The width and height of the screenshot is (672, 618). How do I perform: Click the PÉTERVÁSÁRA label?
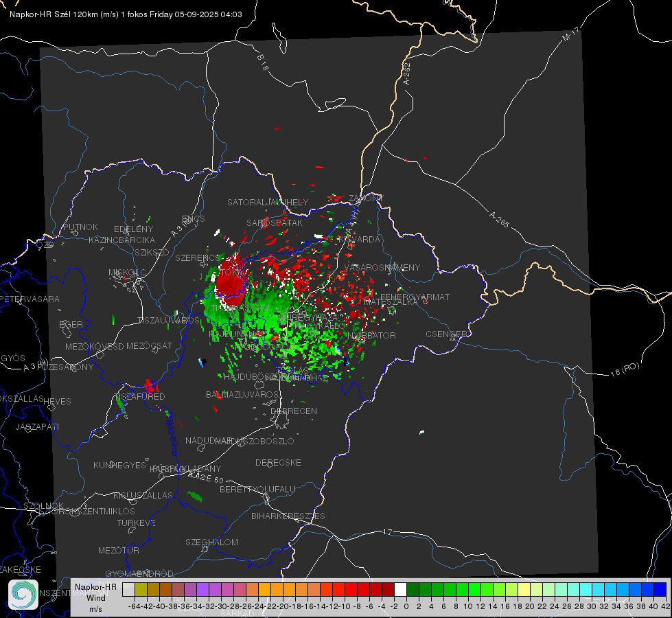30,299
